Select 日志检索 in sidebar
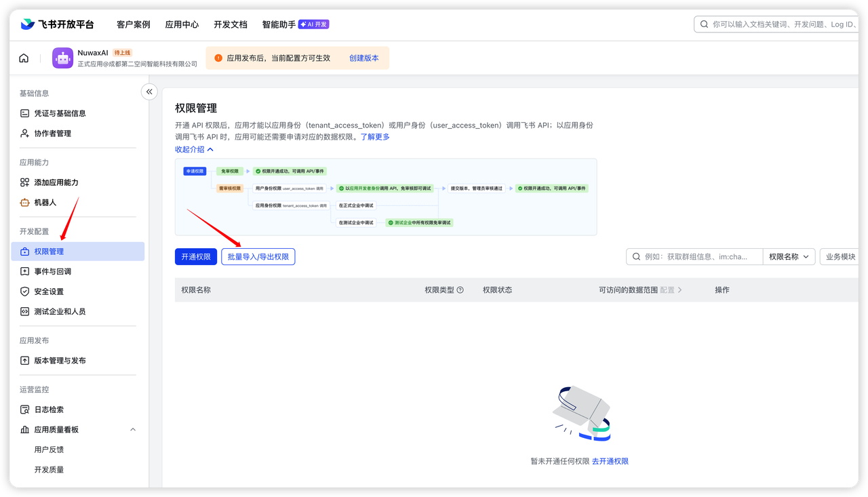Screen dimensions: 868x497 pyautogui.click(x=78, y=410)
